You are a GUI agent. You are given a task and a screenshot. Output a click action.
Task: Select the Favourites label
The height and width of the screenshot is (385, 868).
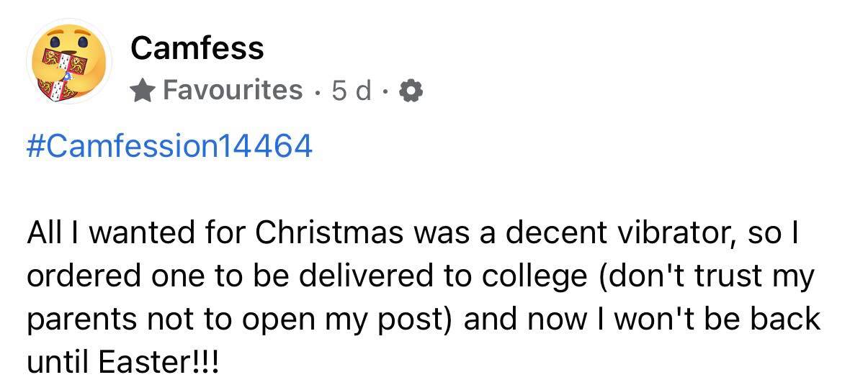tap(233, 91)
